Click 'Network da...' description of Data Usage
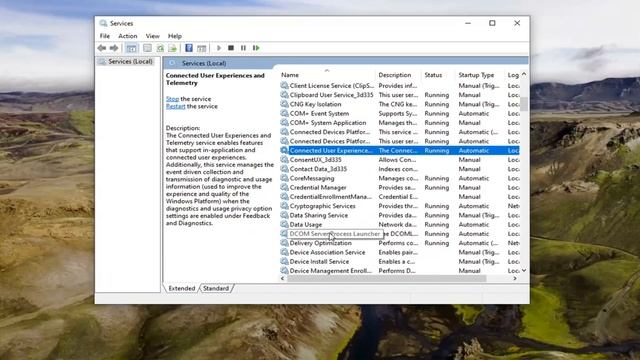 tap(398, 224)
